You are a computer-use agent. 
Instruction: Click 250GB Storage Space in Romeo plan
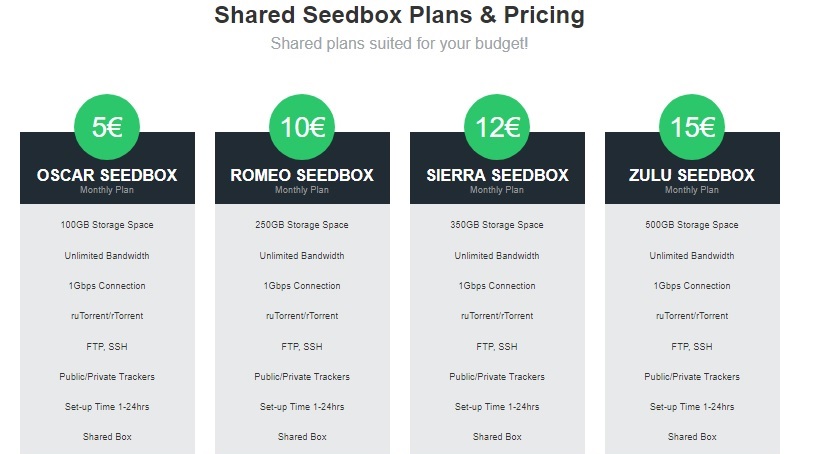click(302, 225)
